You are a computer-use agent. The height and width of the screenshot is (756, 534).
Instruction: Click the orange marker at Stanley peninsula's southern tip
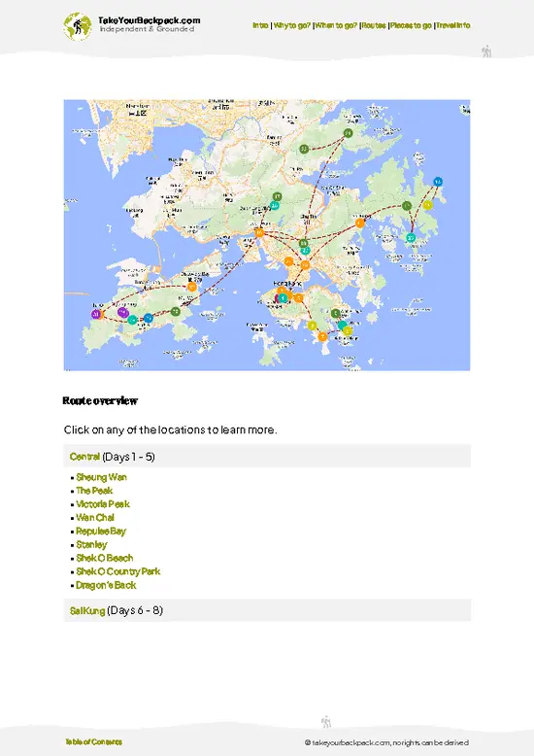point(322,336)
